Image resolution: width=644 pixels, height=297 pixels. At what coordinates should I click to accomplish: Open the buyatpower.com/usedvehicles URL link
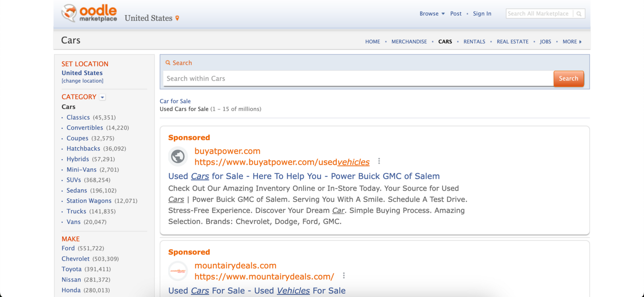point(282,162)
